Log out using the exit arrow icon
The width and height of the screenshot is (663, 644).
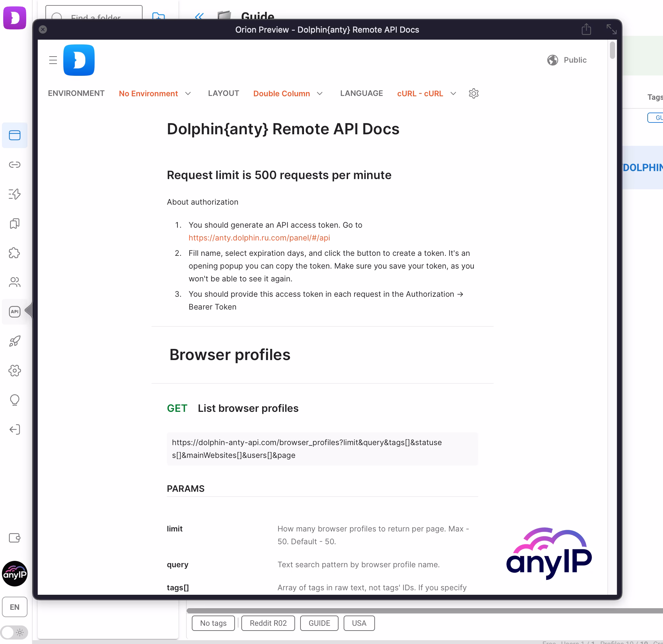pos(15,429)
